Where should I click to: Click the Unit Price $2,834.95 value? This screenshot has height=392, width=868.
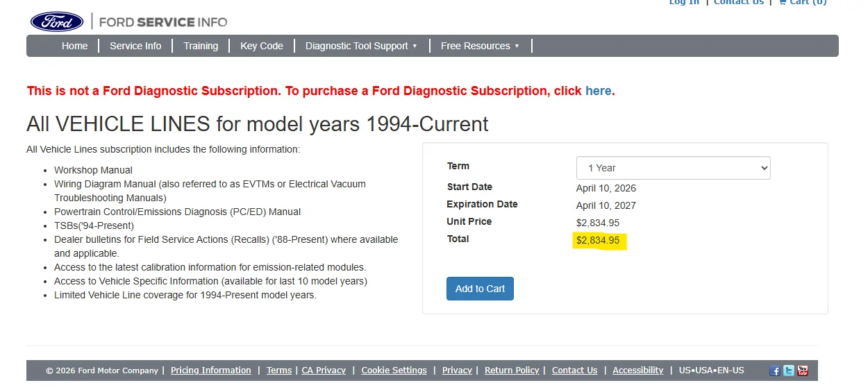598,223
